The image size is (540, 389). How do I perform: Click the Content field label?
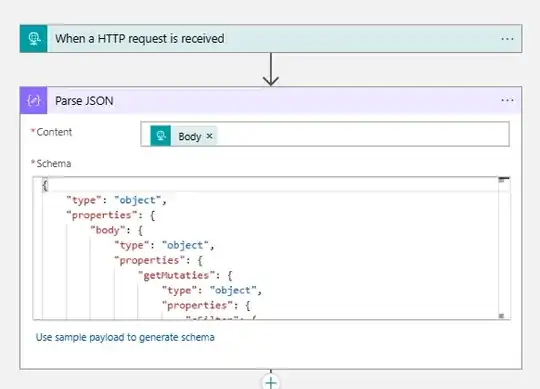tap(52, 132)
